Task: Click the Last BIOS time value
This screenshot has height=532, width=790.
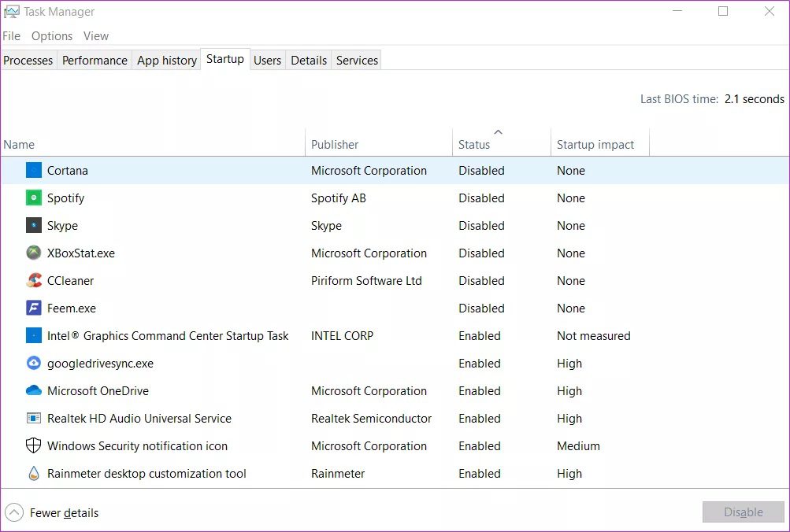Action: (x=755, y=99)
